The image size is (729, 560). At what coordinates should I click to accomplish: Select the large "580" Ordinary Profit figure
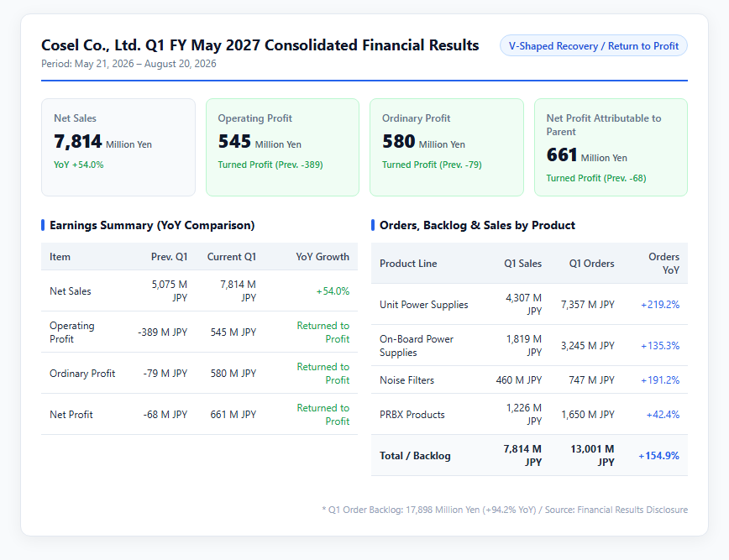pos(398,141)
